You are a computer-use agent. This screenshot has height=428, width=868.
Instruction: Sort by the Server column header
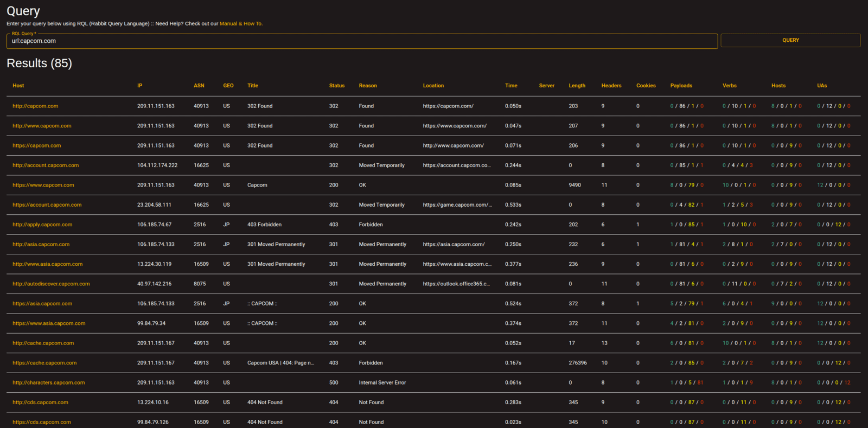(547, 86)
